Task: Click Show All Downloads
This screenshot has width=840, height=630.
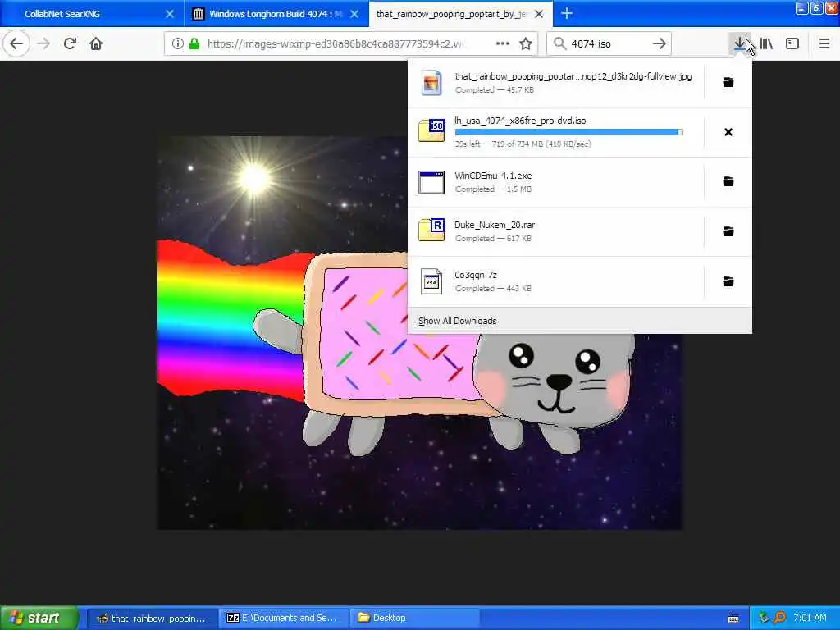Action: (458, 321)
